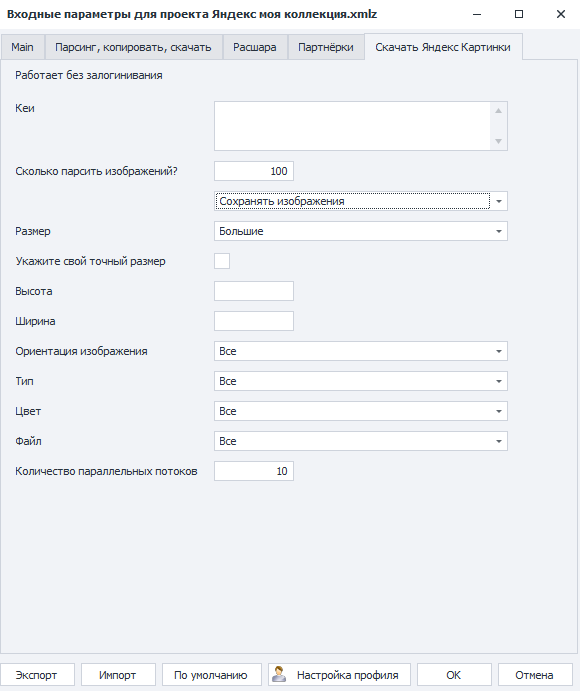Click scroll down arrow in Кеи box
This screenshot has width=580, height=691.
tap(498, 141)
